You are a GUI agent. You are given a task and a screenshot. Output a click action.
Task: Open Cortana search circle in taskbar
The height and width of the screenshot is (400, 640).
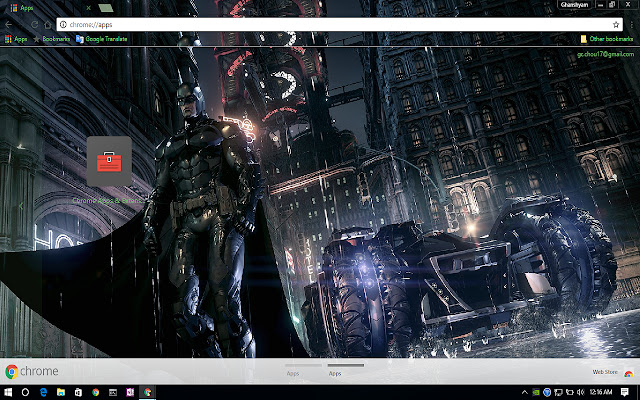click(26, 392)
